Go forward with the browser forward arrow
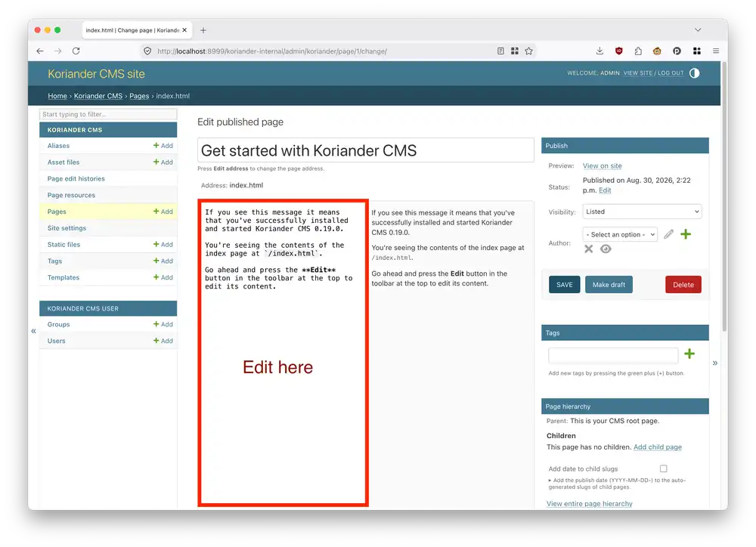Screen dimensions: 756x547 [58, 51]
